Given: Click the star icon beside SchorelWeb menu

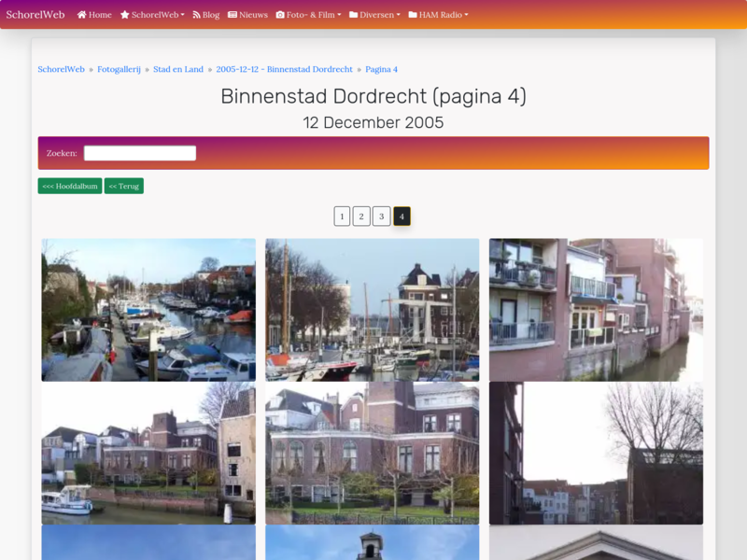Looking at the screenshot, I should pyautogui.click(x=125, y=15).
